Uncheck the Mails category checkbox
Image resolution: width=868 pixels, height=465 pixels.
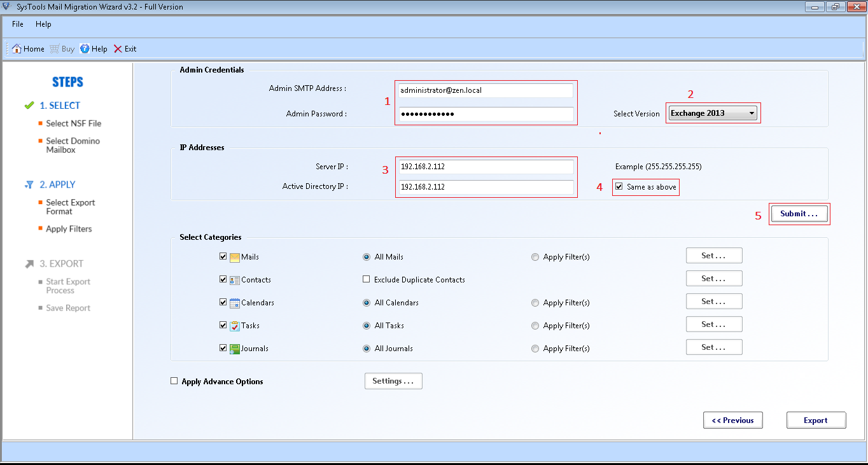point(223,256)
